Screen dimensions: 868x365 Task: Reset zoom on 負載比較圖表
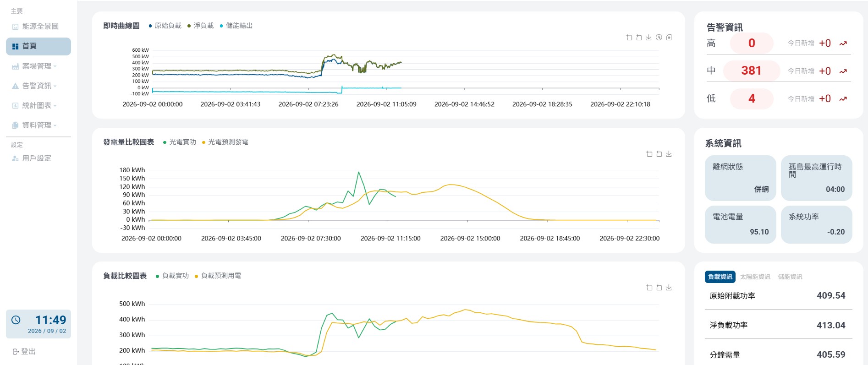pos(659,288)
